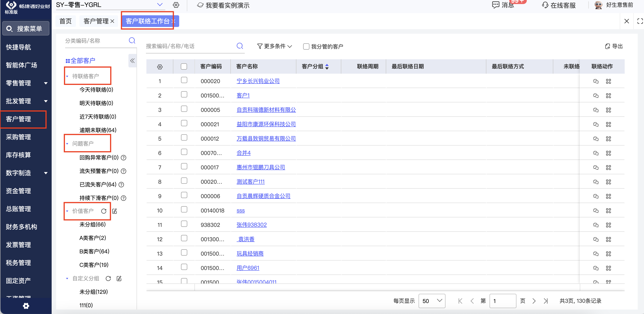Show help for 已流失客户
Screen dimensions: 644x314
(121, 185)
